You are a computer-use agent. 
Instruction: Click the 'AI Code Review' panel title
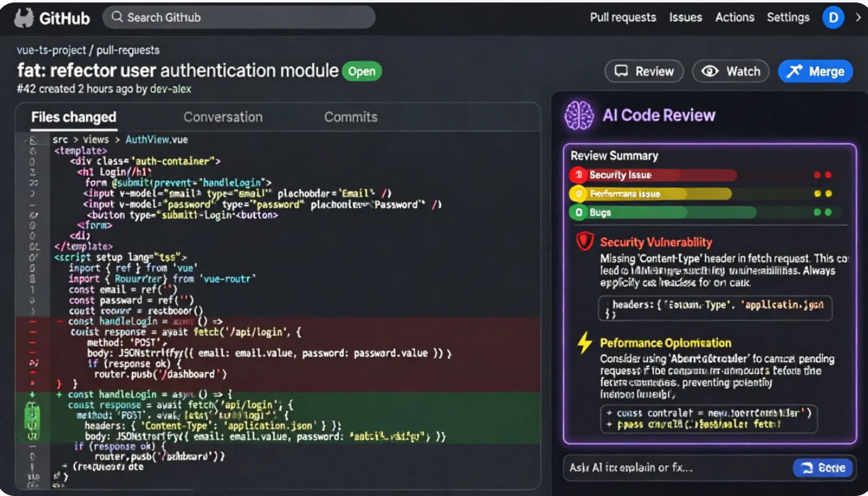(x=659, y=115)
